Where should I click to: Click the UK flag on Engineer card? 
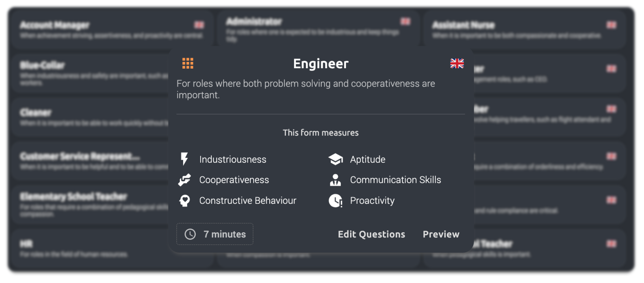(457, 64)
